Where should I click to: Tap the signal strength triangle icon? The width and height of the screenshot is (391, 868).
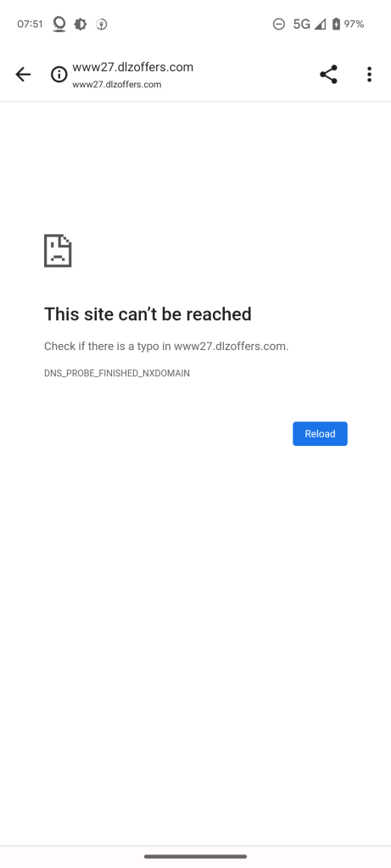pyautogui.click(x=320, y=24)
